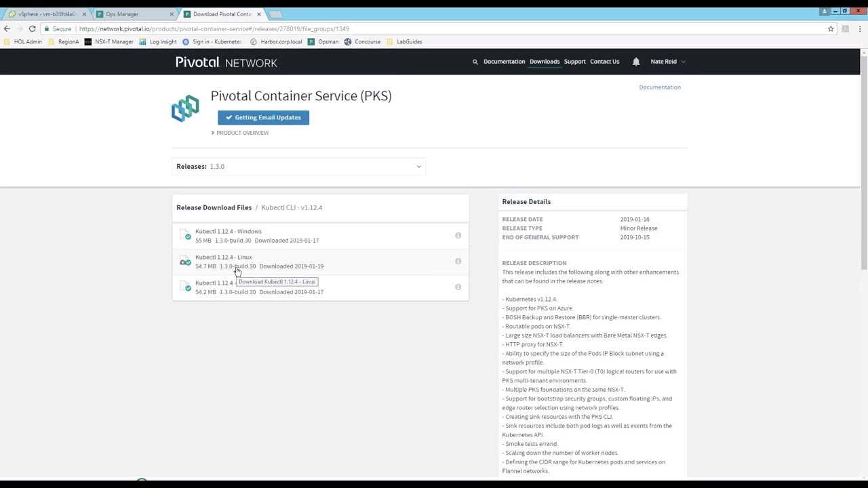Expand the Product Overview section
Screen dimensions: 868x488
coord(240,133)
